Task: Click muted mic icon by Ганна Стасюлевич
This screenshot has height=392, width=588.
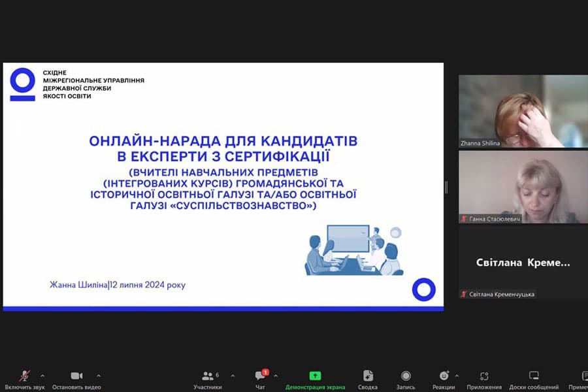Action: point(464,219)
